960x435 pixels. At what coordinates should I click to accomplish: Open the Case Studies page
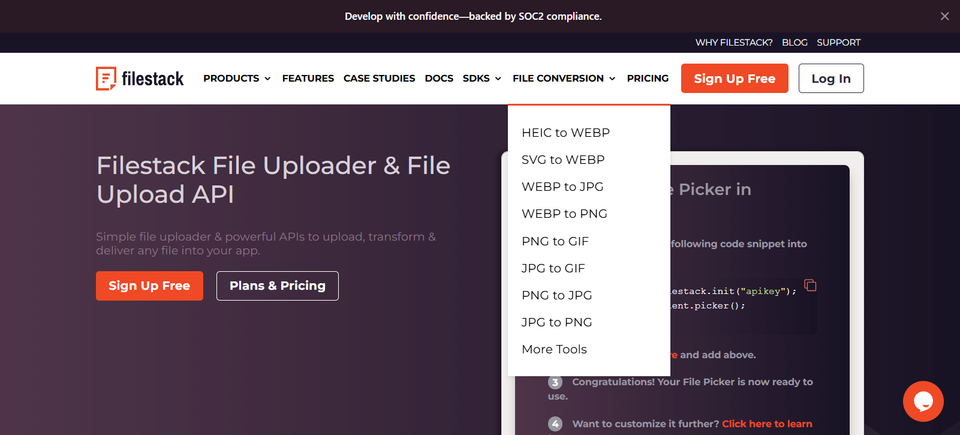click(x=379, y=78)
